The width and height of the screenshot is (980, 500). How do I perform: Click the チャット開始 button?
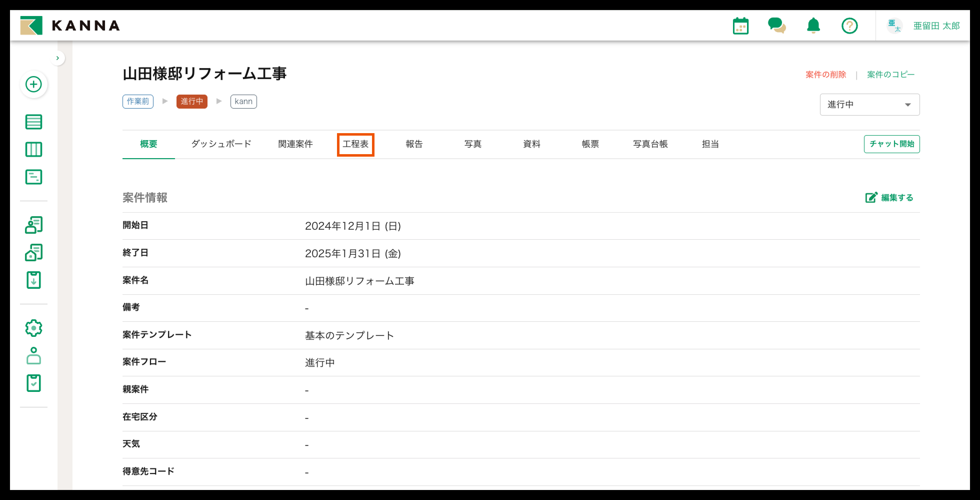tap(891, 144)
